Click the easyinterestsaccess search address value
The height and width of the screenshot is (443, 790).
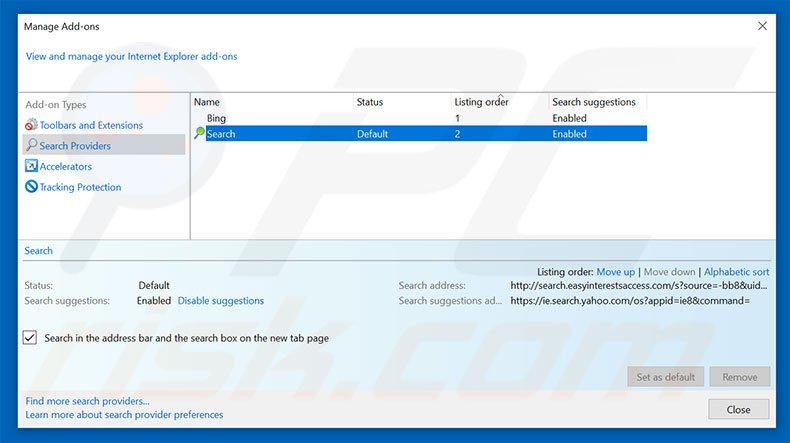639,285
